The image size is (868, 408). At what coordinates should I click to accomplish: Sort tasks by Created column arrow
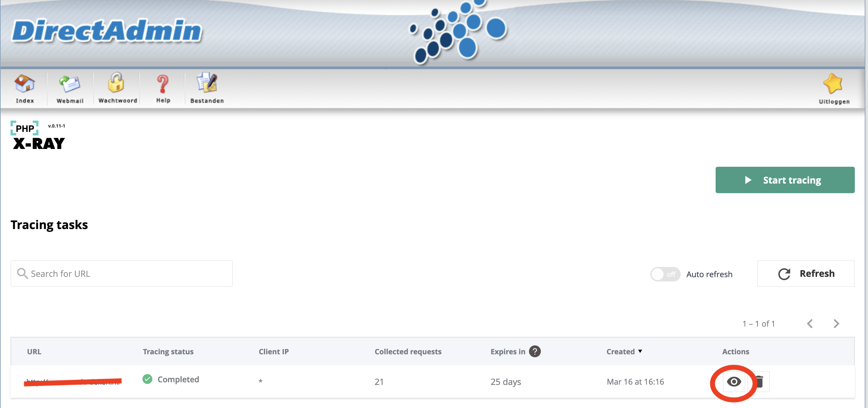640,351
